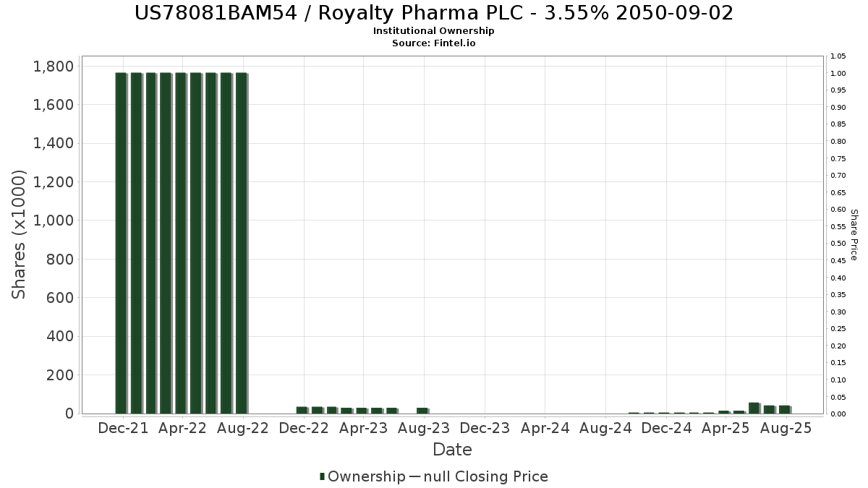This screenshot has height=488, width=868.
Task: Click the 1,000 value on the shares axis
Action: (x=54, y=221)
